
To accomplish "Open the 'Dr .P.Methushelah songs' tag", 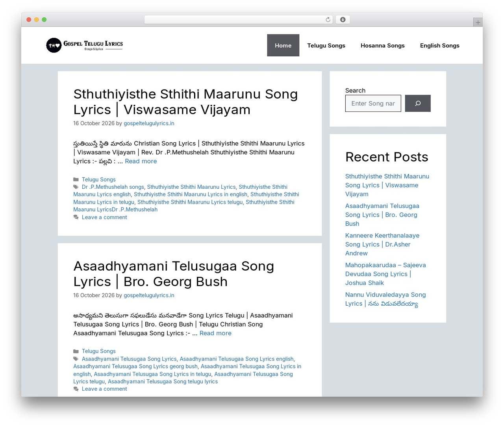I will click(113, 187).
